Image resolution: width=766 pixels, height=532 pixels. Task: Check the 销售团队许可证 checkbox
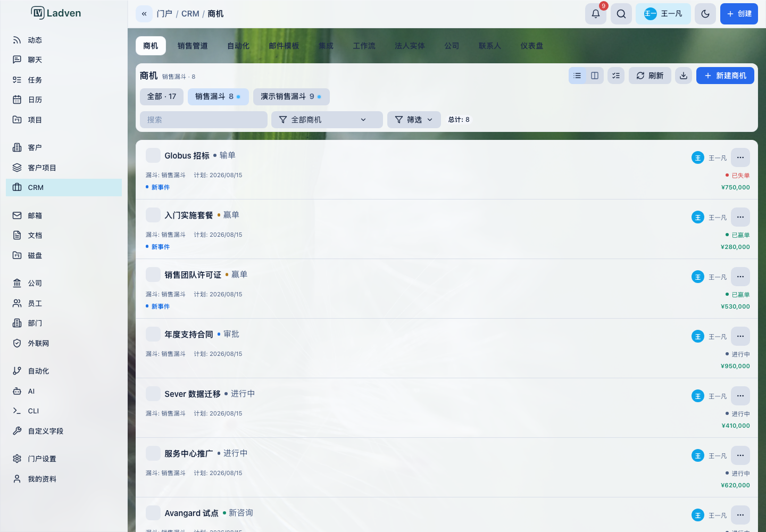[153, 275]
